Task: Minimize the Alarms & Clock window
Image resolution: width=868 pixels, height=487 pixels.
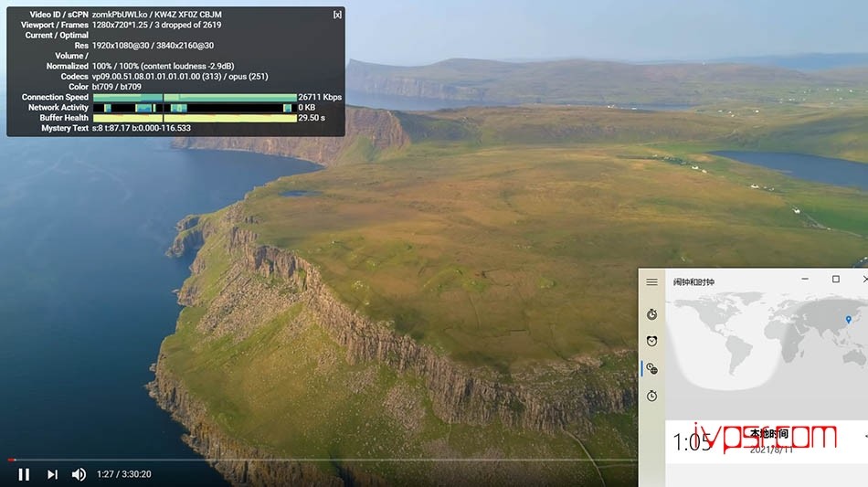Action: point(805,279)
